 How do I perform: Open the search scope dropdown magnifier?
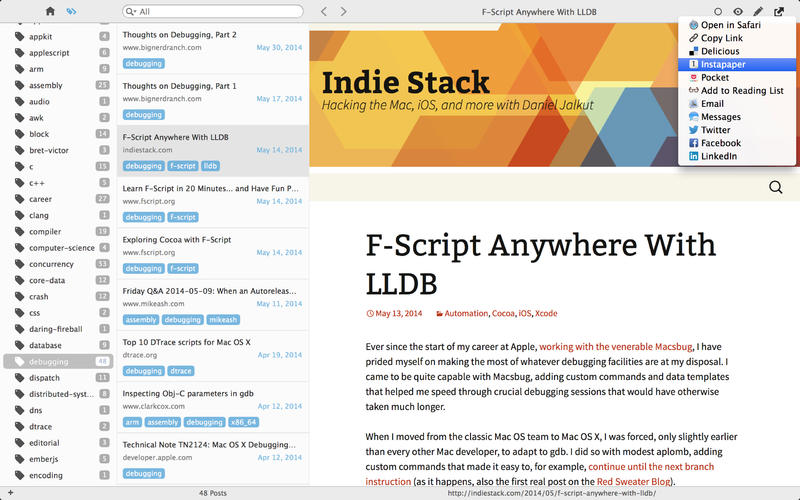point(131,11)
